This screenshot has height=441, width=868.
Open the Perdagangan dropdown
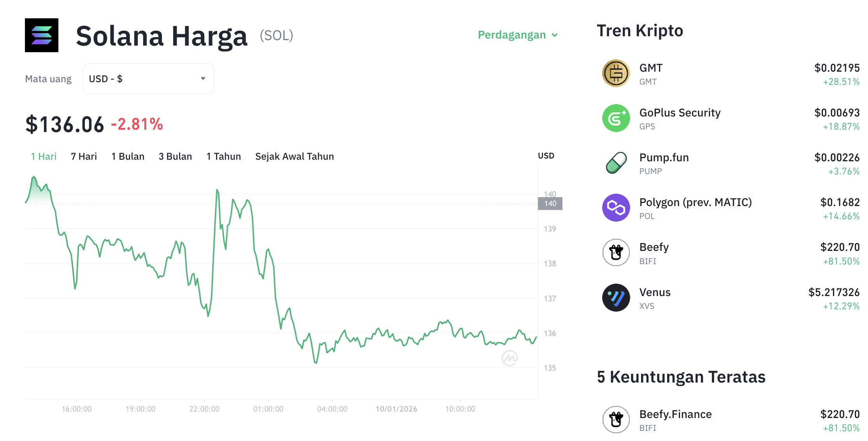(x=518, y=35)
